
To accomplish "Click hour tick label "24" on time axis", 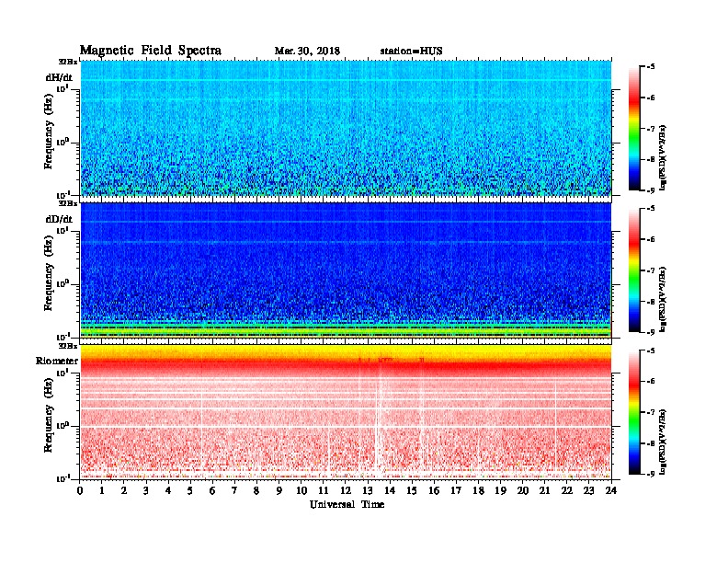I will (611, 490).
